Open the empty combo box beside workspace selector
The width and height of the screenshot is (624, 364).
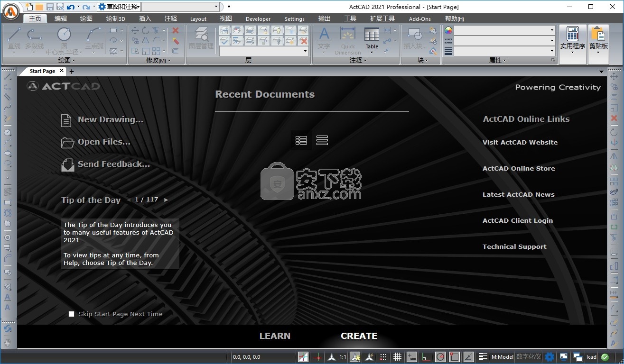[x=181, y=7]
